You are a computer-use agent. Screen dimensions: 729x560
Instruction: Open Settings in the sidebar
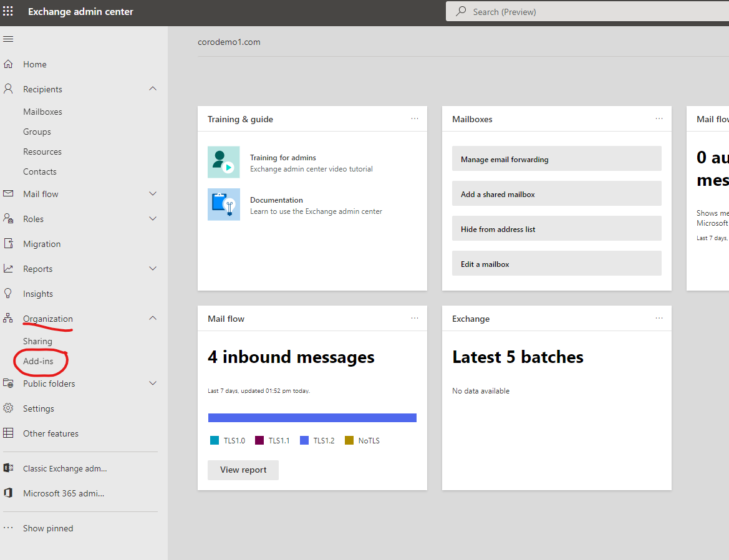[x=39, y=408]
